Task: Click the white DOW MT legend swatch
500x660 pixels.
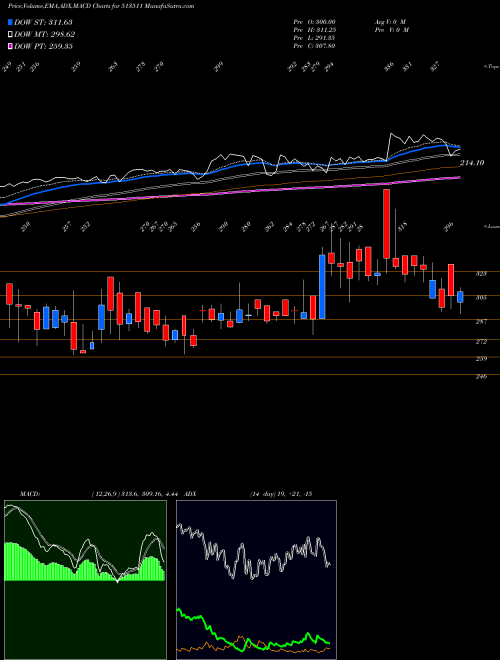Action: point(10,35)
